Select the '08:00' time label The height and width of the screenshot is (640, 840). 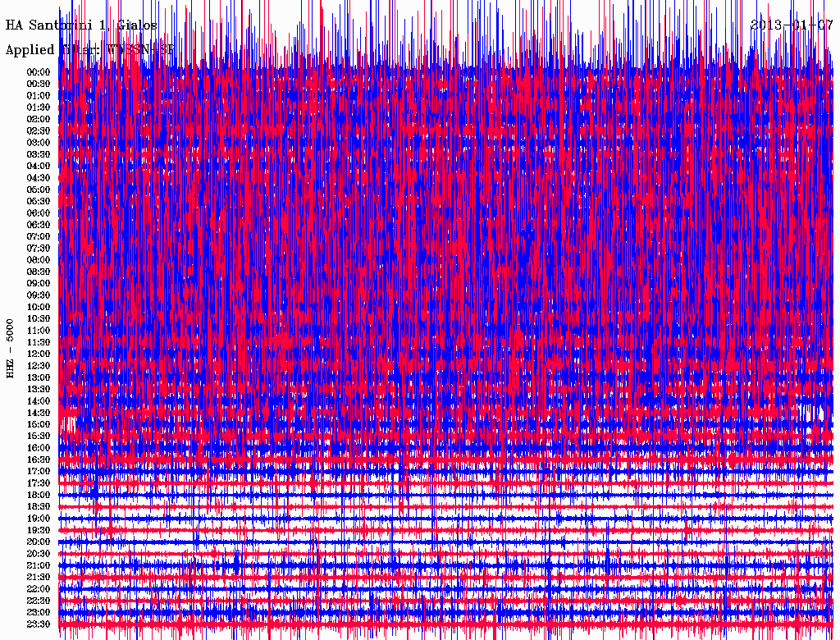39,260
